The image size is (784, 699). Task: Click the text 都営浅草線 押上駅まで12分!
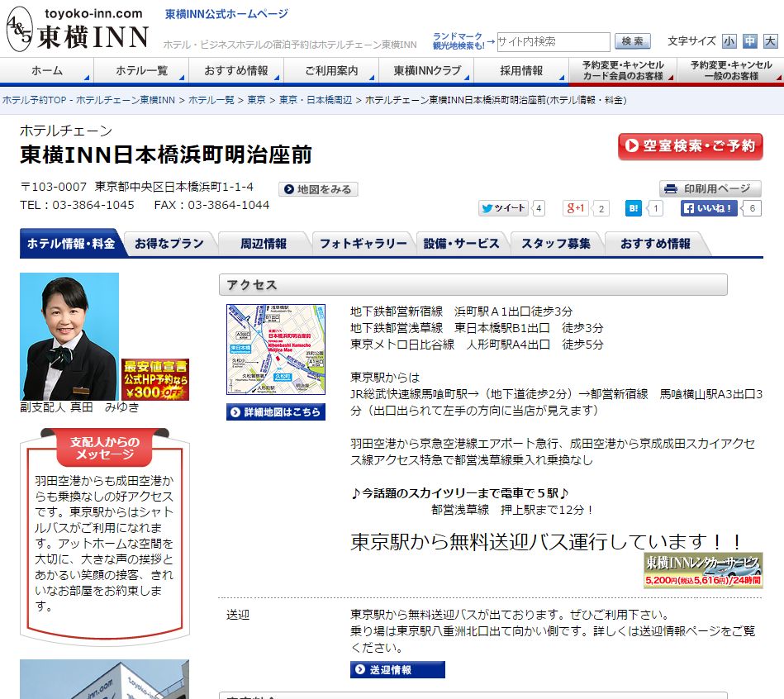512,510
